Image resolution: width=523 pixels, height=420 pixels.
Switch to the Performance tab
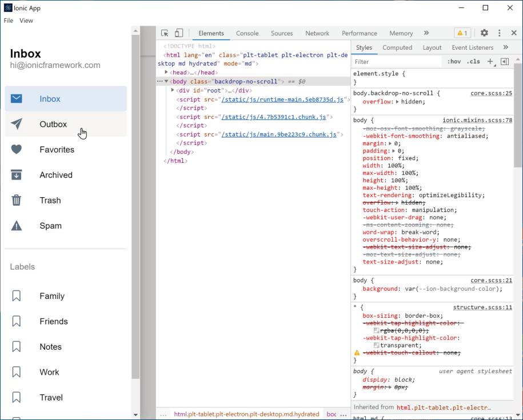click(359, 33)
